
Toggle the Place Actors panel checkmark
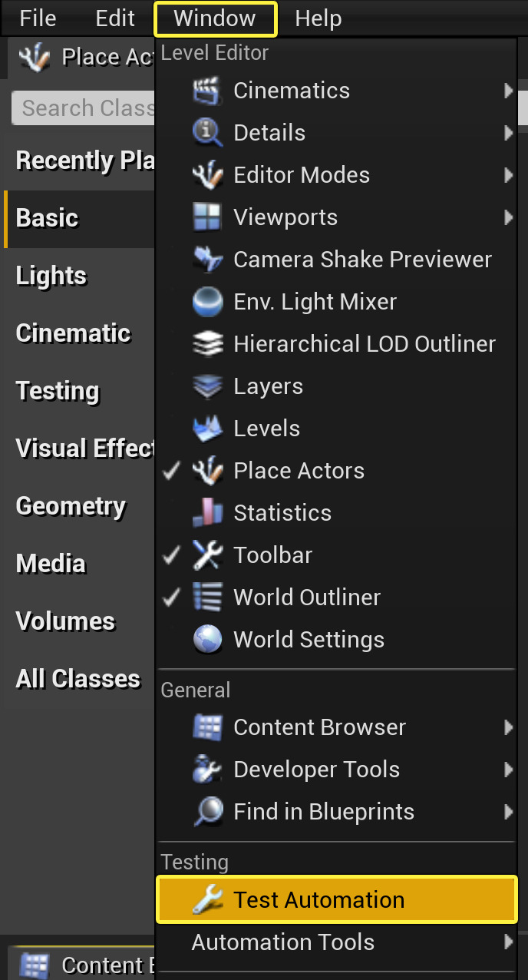point(170,470)
